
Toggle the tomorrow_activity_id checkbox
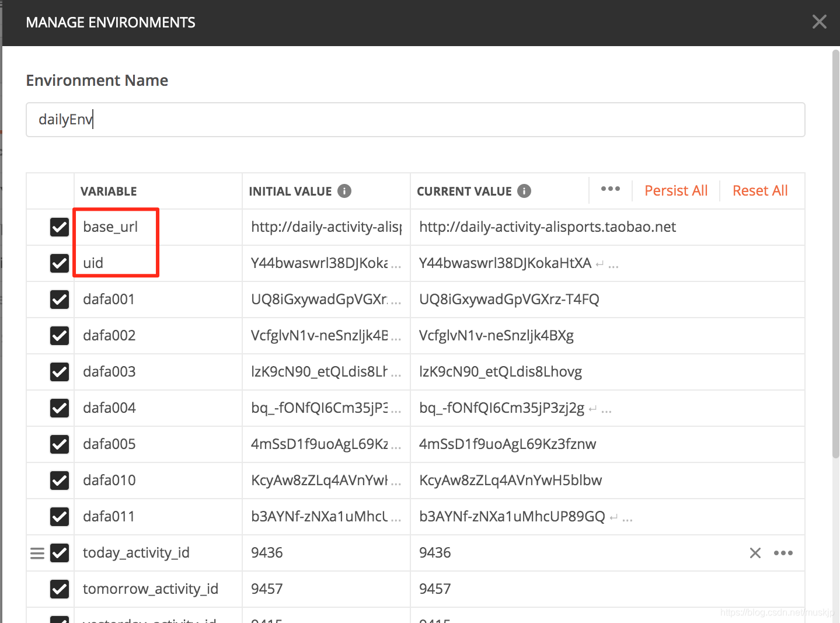(60, 589)
